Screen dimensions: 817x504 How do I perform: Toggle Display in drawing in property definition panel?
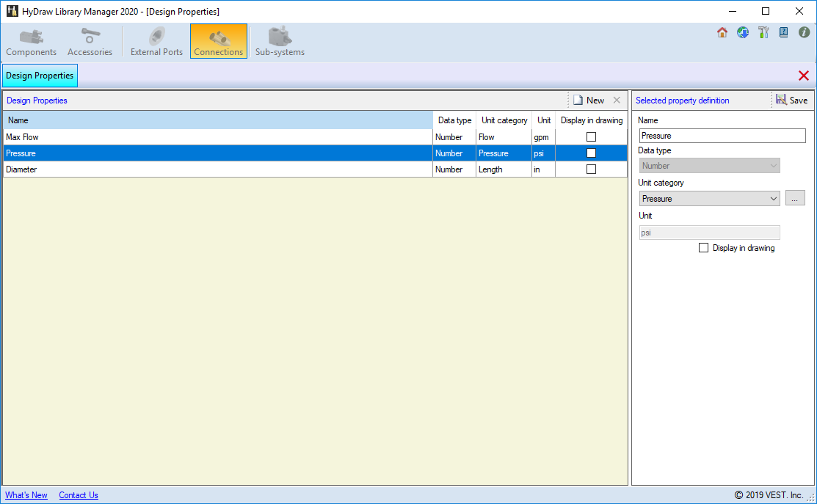click(704, 248)
